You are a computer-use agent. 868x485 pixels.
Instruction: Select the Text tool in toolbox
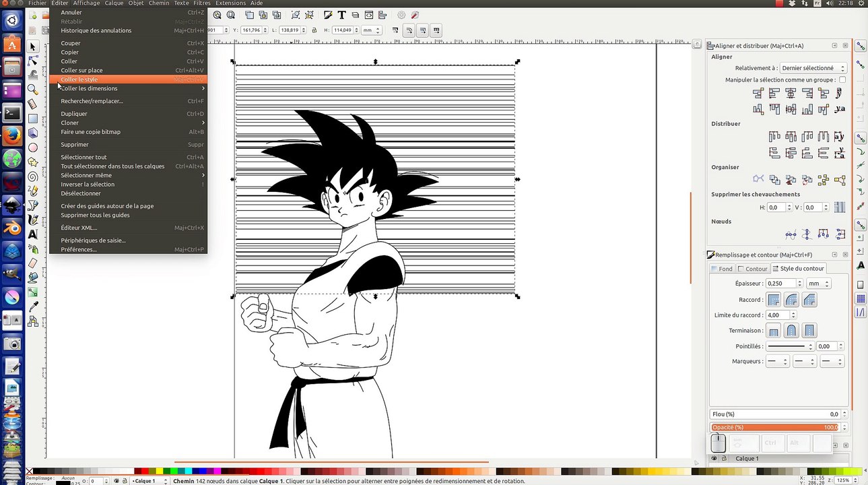coord(33,234)
